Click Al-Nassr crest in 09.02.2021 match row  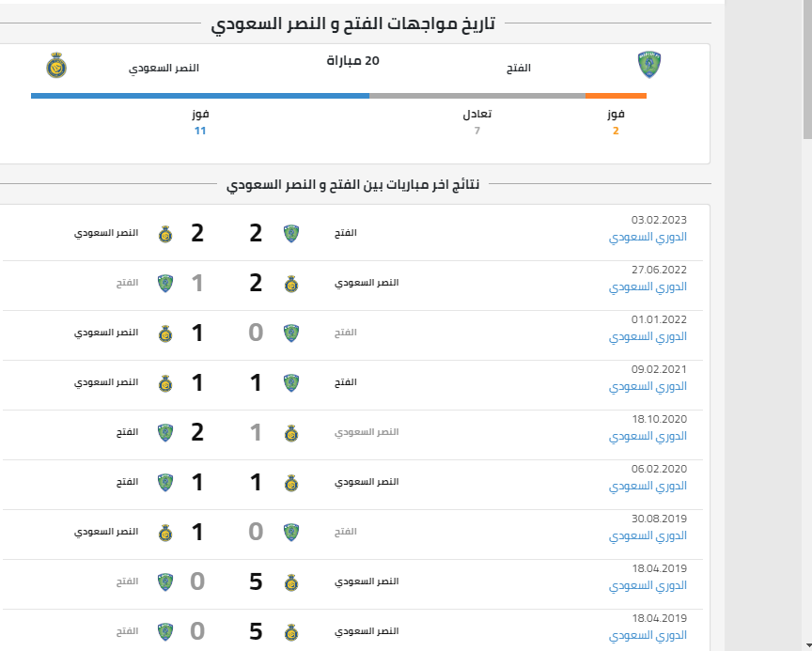[x=165, y=383]
